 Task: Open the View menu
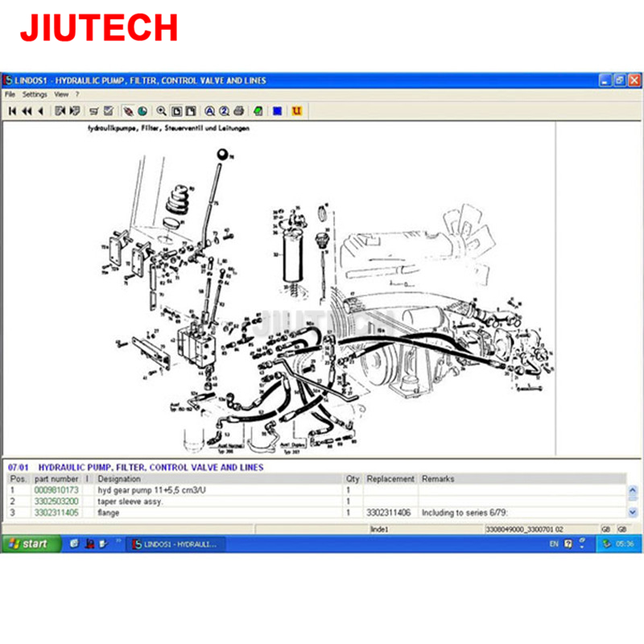(61, 94)
